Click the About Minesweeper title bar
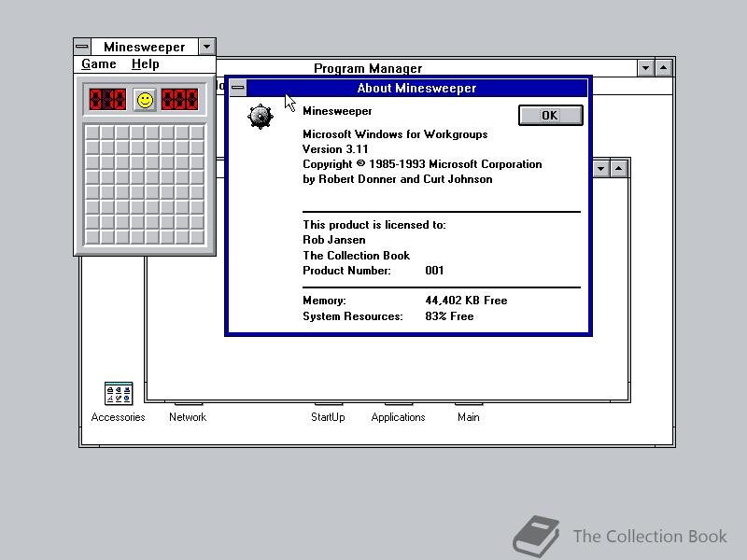 [x=416, y=88]
